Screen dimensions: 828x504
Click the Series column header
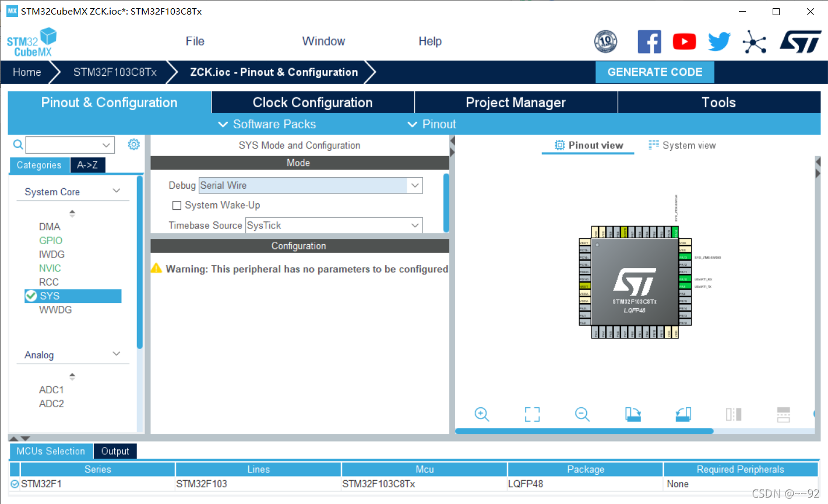click(x=97, y=469)
